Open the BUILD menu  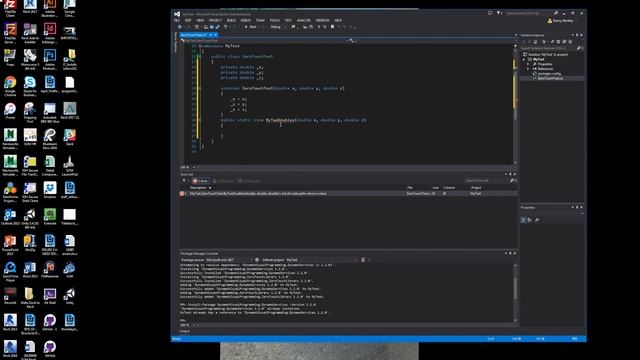[x=231, y=20]
